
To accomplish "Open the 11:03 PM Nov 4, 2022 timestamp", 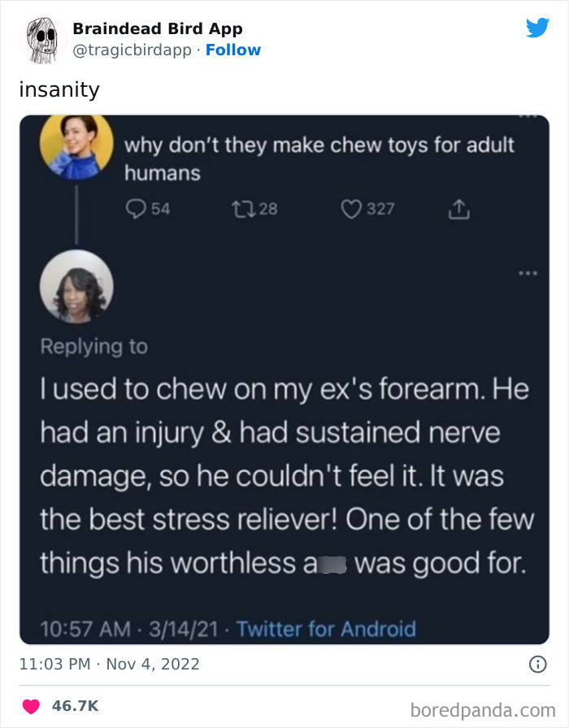I will coord(109,664).
